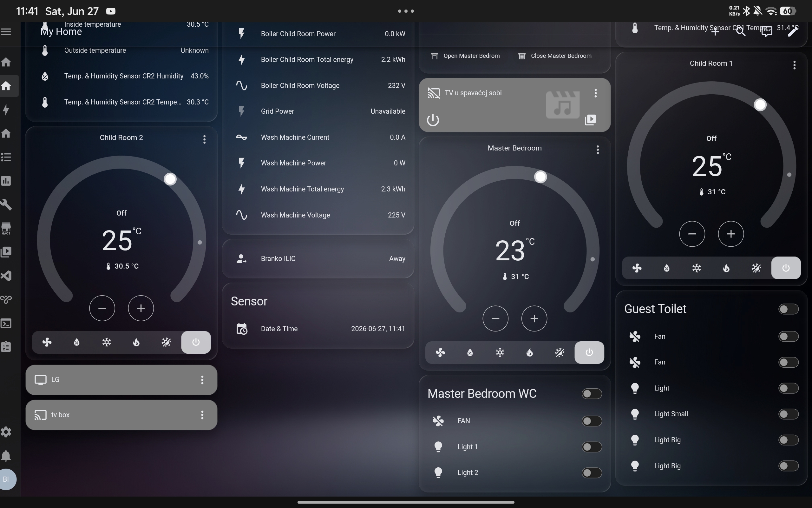Open the Grid Power row
Screen dimensions: 812x508
(x=318, y=111)
